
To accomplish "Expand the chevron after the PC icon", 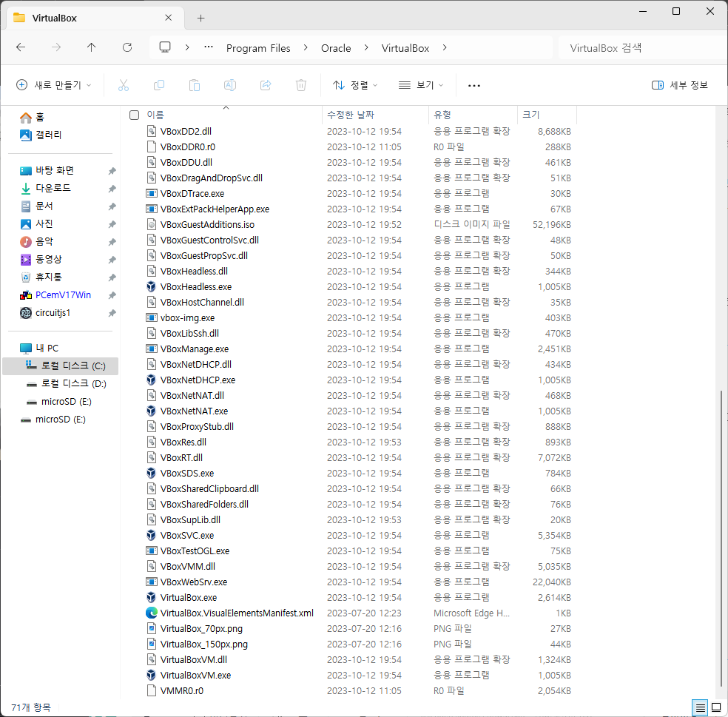I will [187, 47].
